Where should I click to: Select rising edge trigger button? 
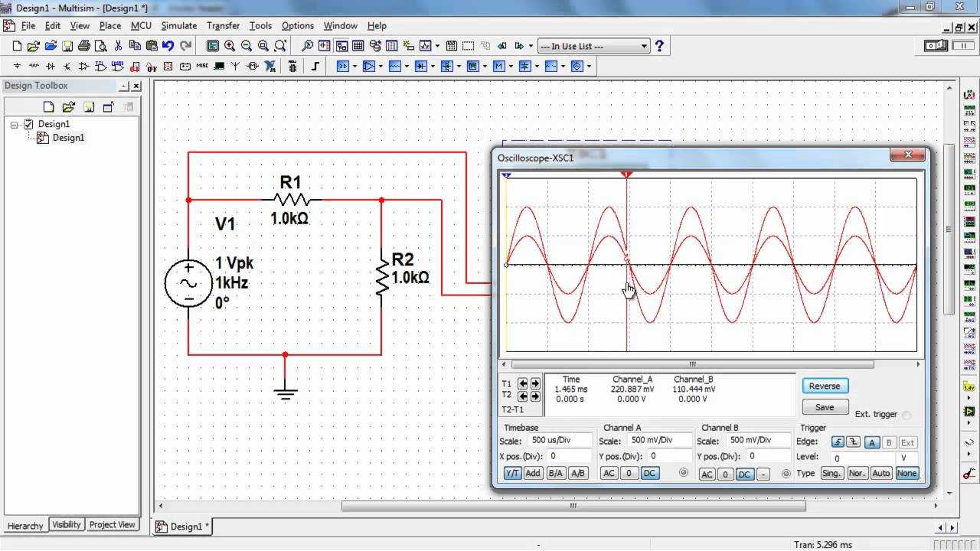tap(838, 442)
